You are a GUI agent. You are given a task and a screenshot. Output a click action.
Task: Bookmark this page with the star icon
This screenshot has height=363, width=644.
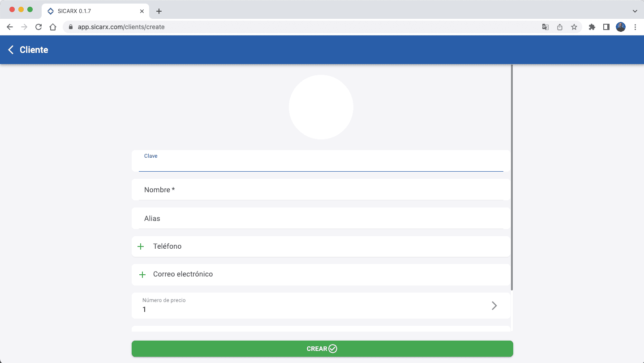tap(574, 27)
